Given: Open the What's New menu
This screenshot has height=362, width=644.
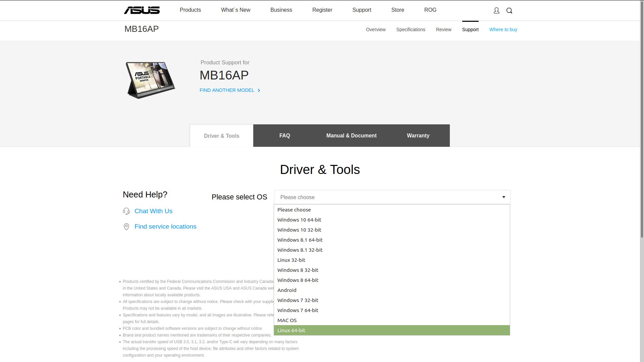Looking at the screenshot, I should pos(235,10).
